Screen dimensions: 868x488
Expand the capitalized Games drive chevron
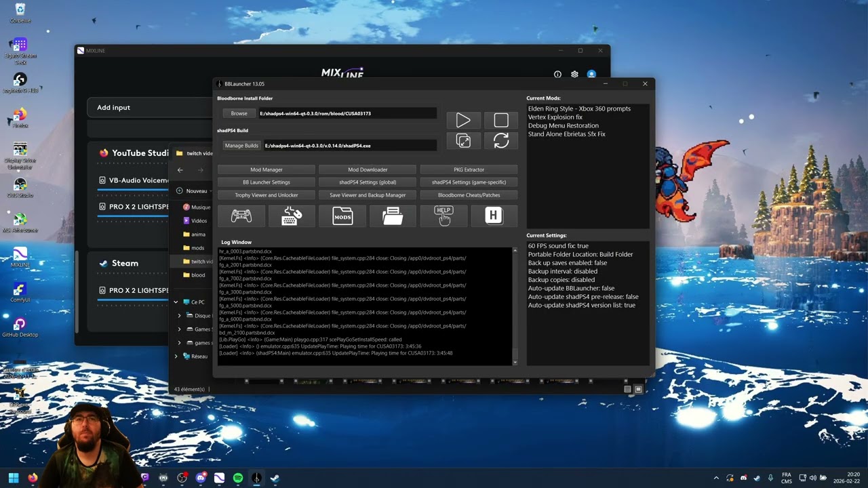(x=180, y=329)
